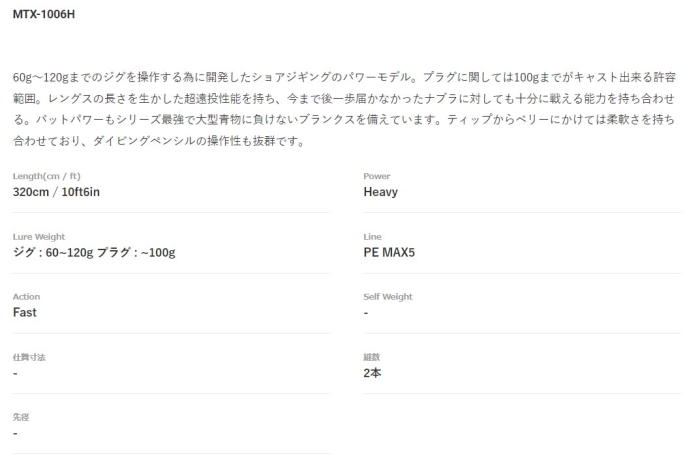Click the 継数 label

371,357
